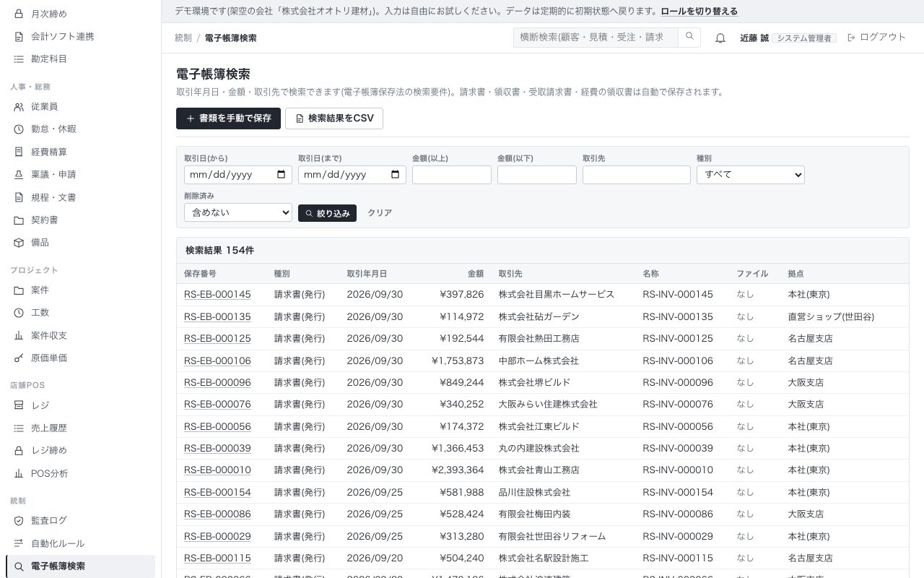This screenshot has height=578, width=924.
Task: Open 売上履歴 sidebar item
Action: (80, 428)
